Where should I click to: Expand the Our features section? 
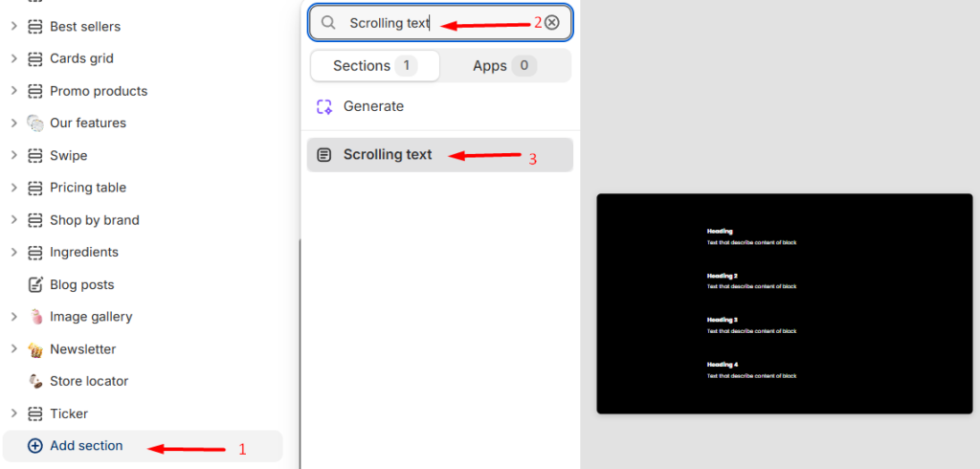point(13,123)
